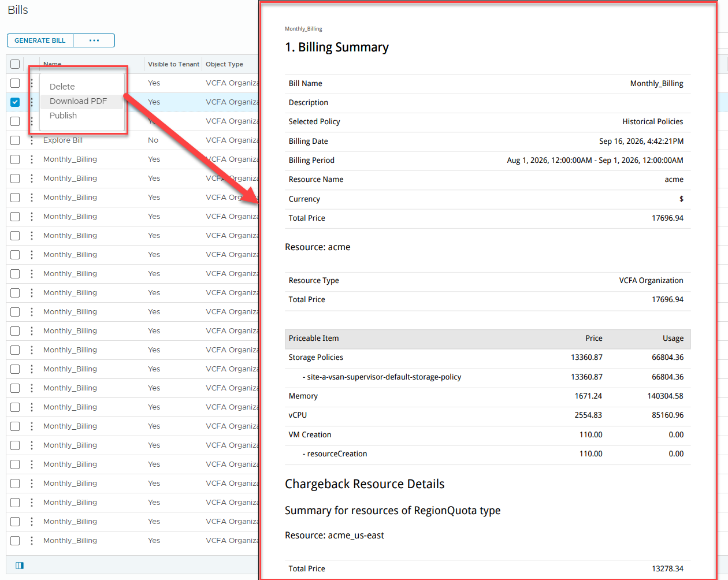Sort by the Visible to Tenant column header
The image size is (728, 580).
(x=173, y=64)
